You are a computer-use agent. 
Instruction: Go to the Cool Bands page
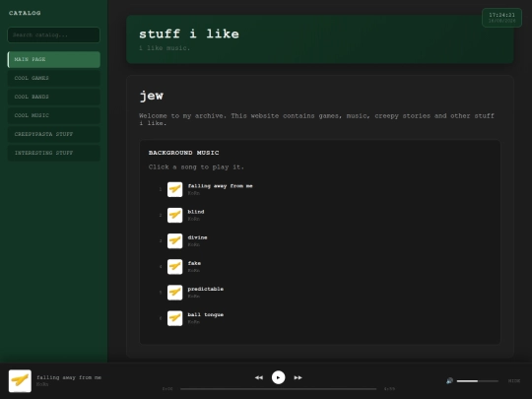(53, 97)
